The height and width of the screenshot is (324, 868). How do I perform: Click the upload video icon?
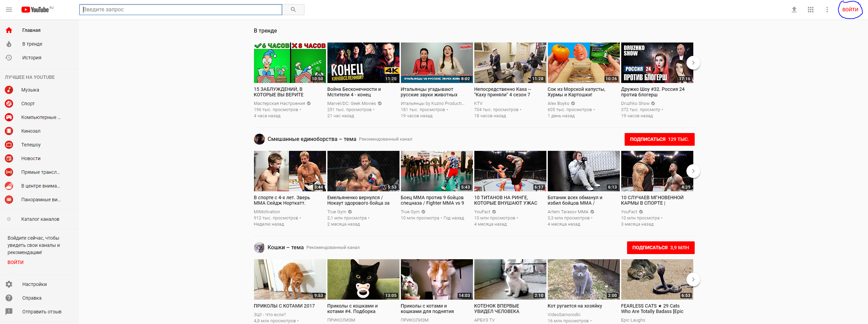pos(794,10)
